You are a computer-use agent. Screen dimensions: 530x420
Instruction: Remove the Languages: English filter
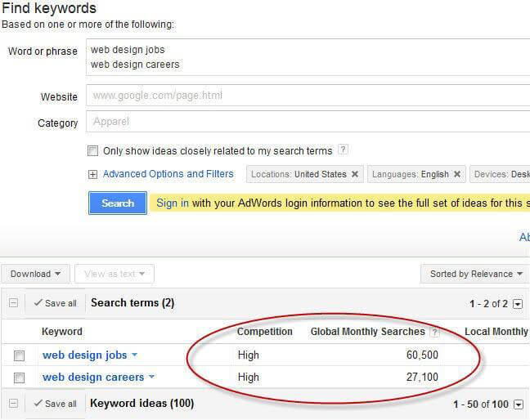[x=457, y=174]
